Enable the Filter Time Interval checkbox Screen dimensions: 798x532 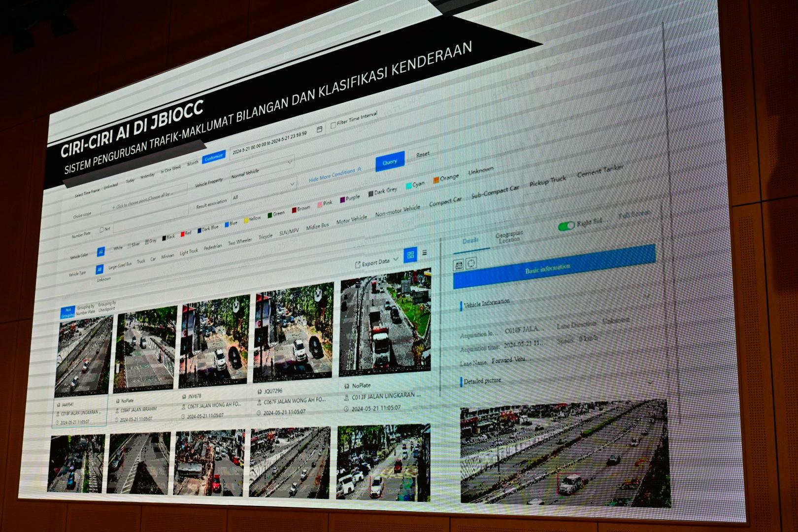click(333, 125)
